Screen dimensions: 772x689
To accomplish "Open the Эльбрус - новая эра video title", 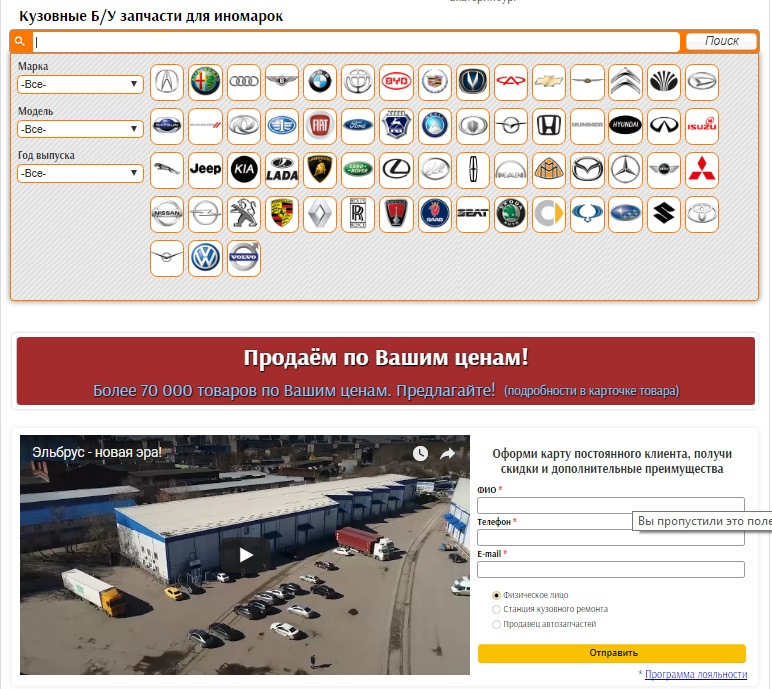I will pos(97,452).
